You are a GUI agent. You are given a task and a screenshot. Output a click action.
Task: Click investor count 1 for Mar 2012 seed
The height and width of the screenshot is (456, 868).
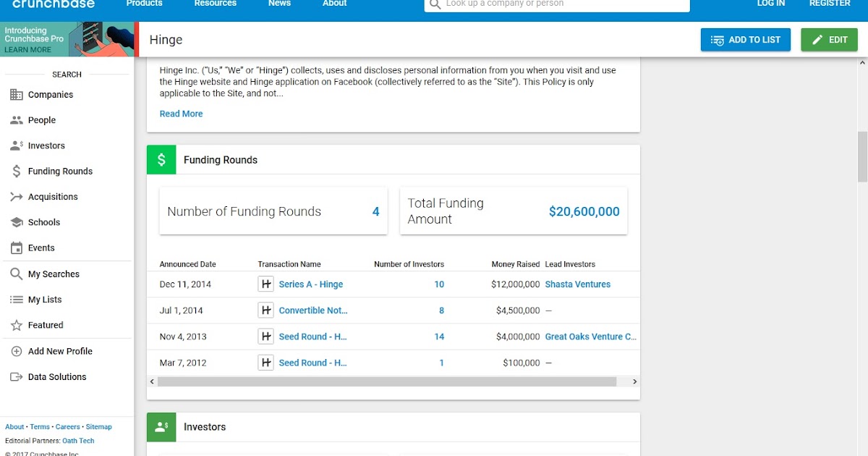(x=442, y=363)
